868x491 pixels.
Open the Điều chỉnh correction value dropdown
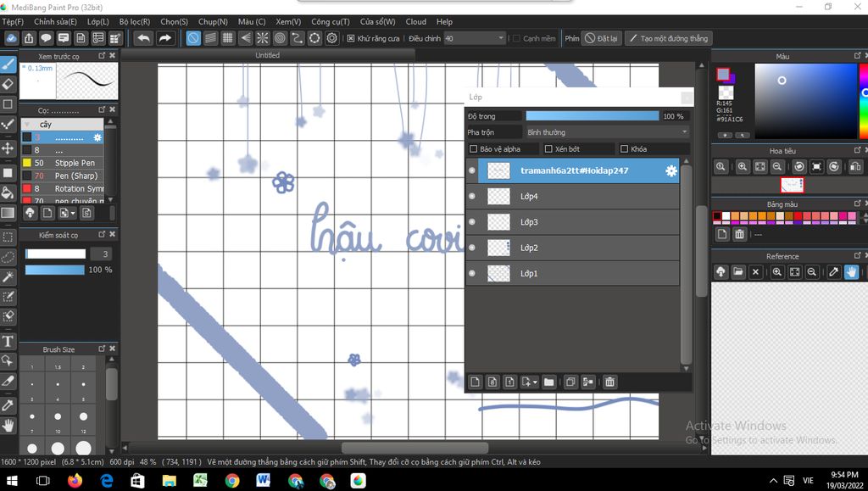[475, 38]
